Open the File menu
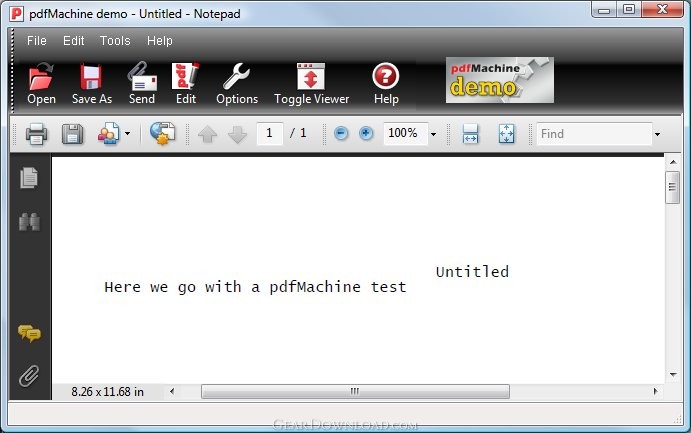 coord(37,41)
